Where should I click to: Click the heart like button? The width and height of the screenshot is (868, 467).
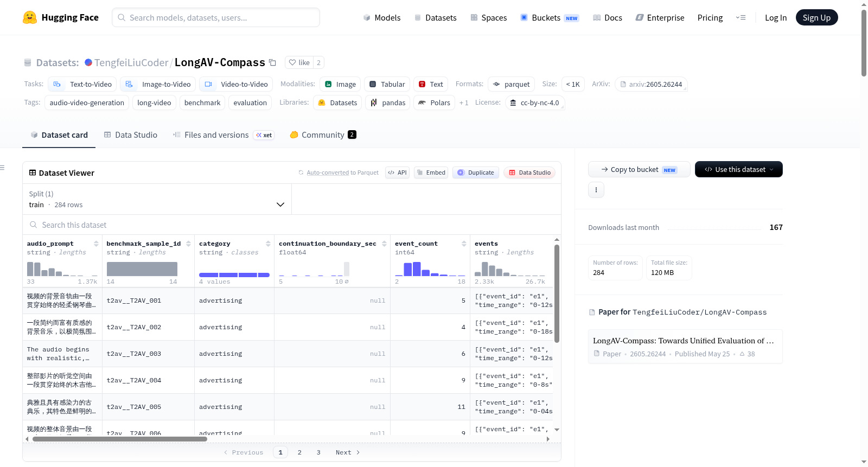point(299,62)
